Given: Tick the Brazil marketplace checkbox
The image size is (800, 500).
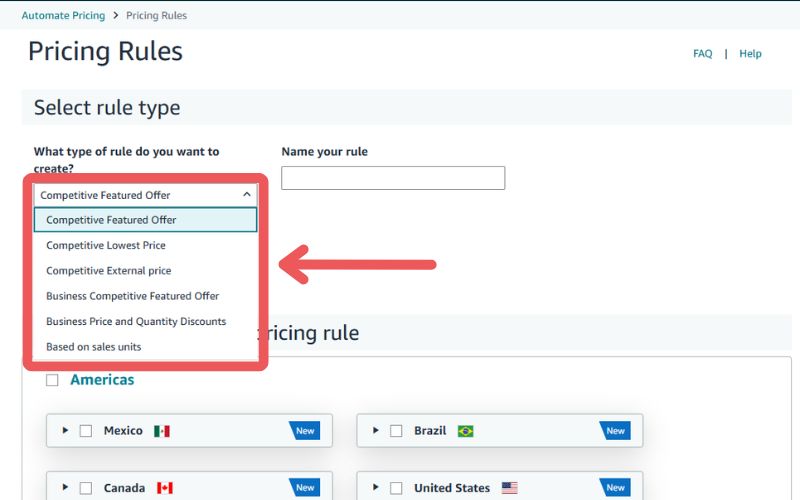Looking at the screenshot, I should [x=396, y=431].
